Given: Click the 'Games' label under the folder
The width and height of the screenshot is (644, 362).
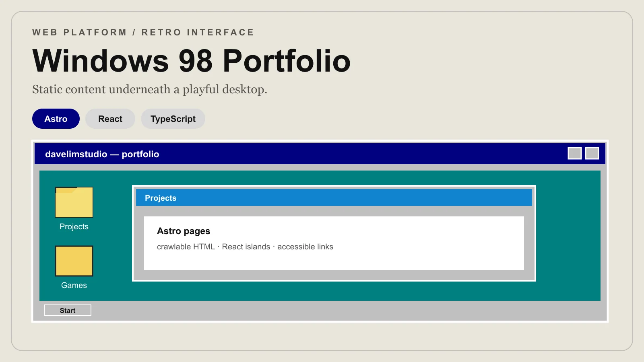Looking at the screenshot, I should [74, 285].
